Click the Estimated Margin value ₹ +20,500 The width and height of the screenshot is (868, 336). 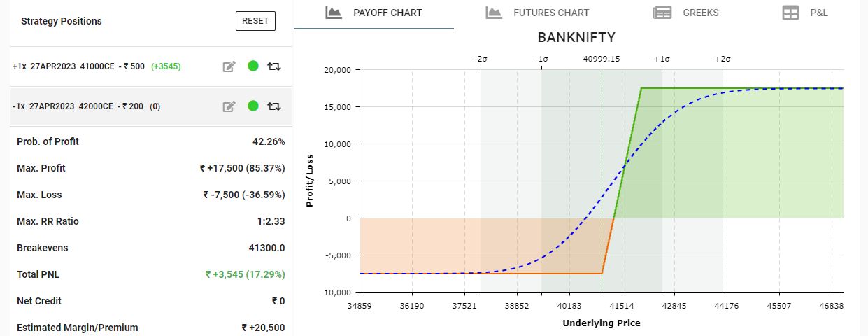coord(263,328)
